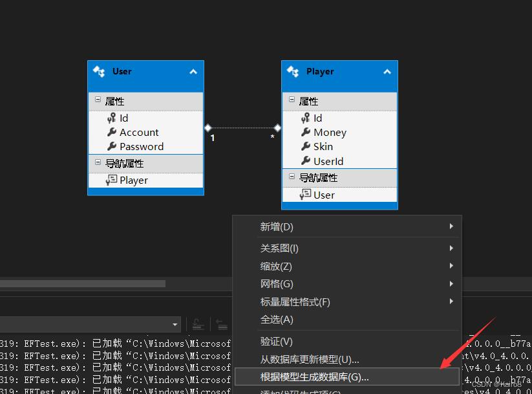Run 验证(V) from the context menu
Viewport: 532px width, 394px height.
coord(276,341)
